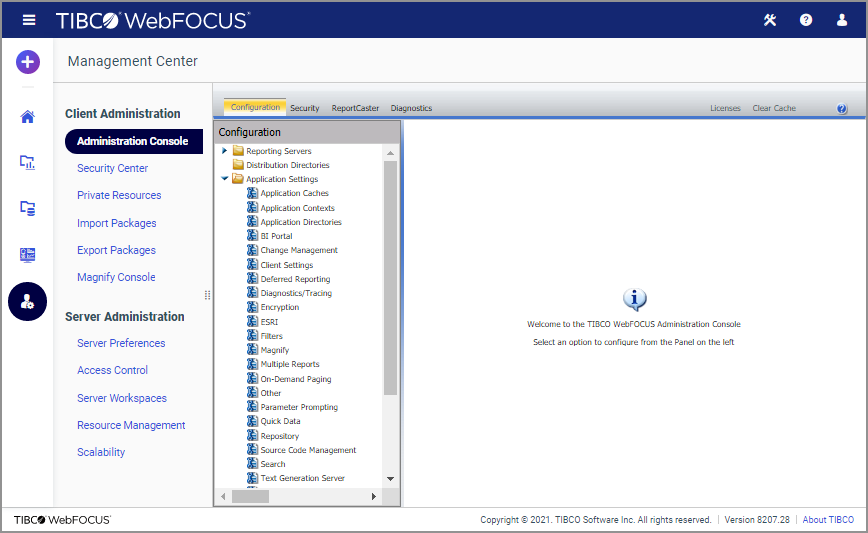Screen dimensions: 868x533
Task: Click the blue help icon beside Clear Cache
Action: pyautogui.click(x=841, y=108)
